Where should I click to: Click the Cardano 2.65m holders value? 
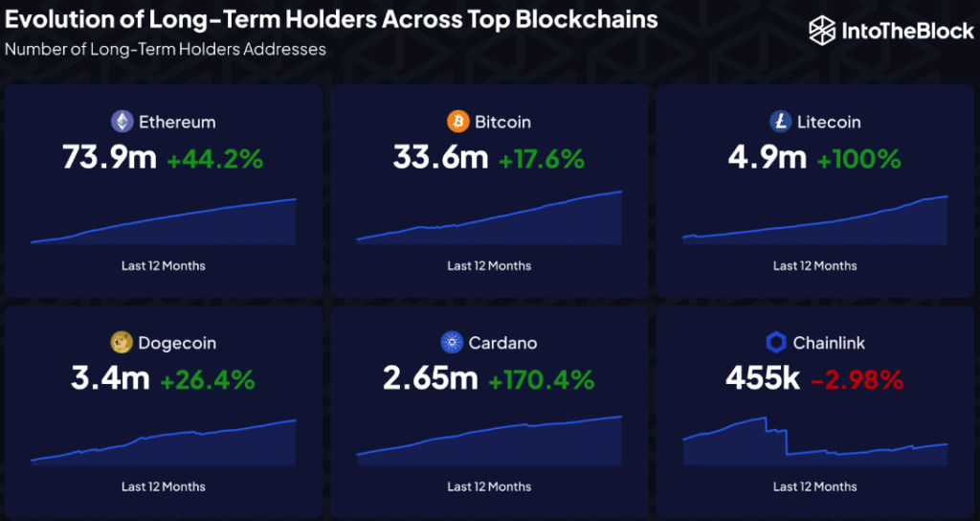pyautogui.click(x=431, y=378)
